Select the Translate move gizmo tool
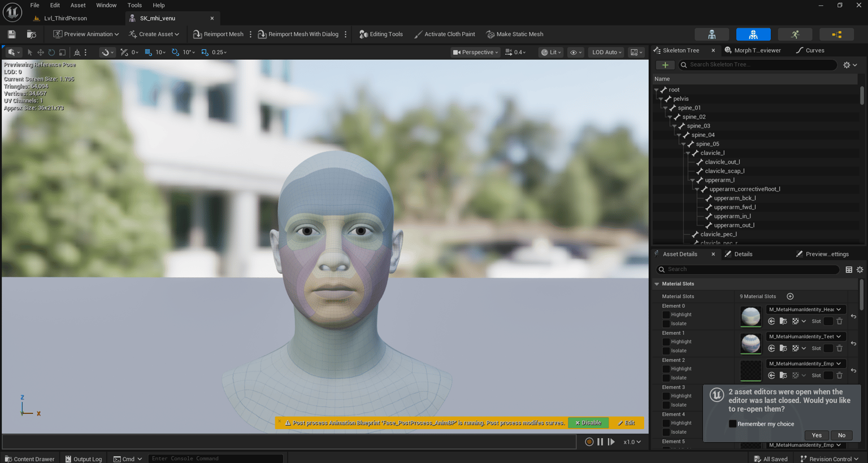 [x=41, y=53]
